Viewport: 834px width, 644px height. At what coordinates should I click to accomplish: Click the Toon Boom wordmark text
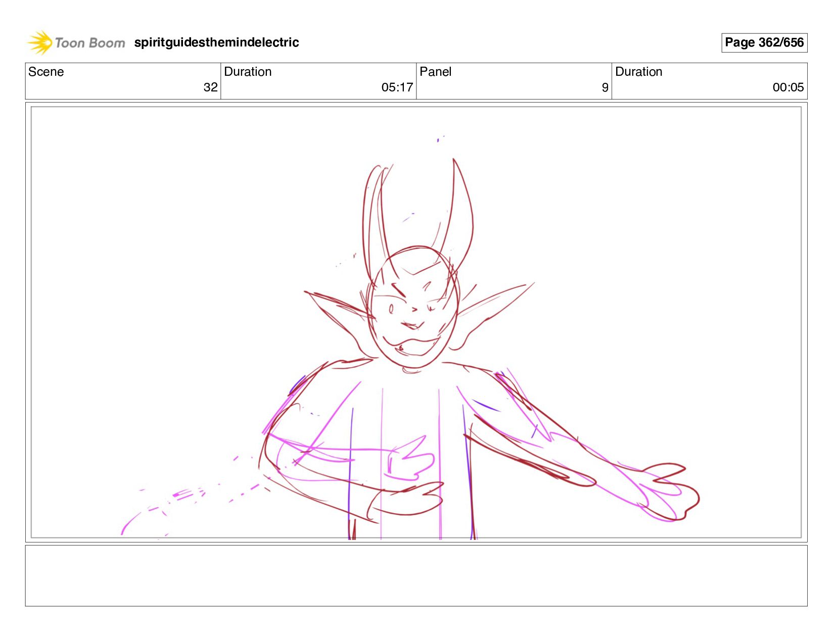click(89, 43)
